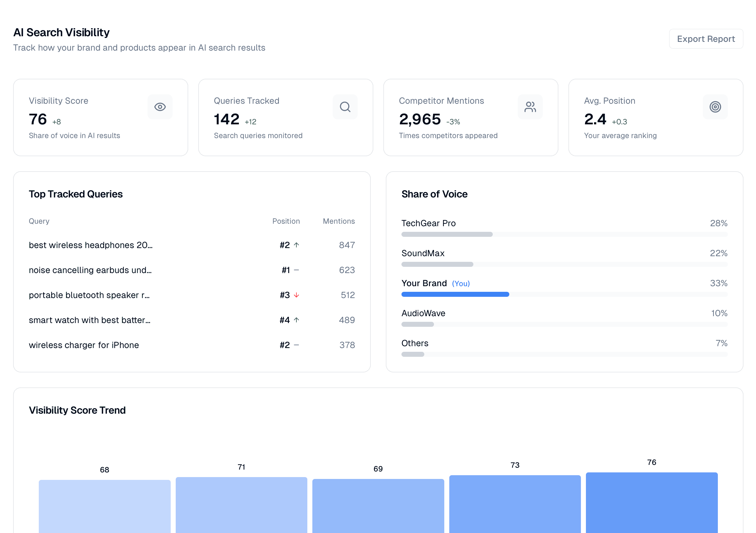Viewport: 756px width, 533px height.
Task: Click the Your Brand label
Action: coord(424,283)
